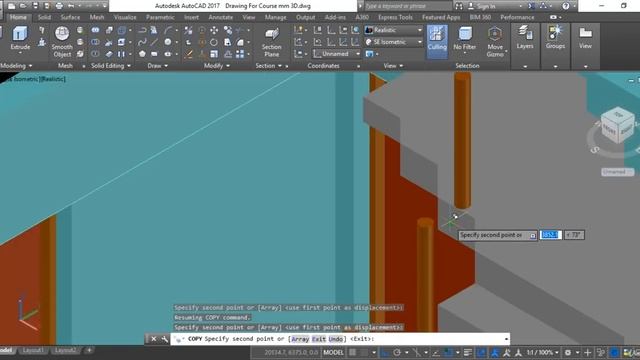Open the No Filter selection menu
The height and width of the screenshot is (360, 640).
pyautogui.click(x=464, y=39)
